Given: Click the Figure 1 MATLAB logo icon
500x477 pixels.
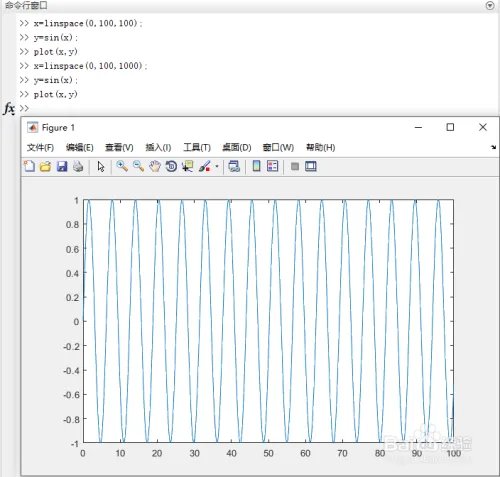Looking at the screenshot, I should (32, 127).
